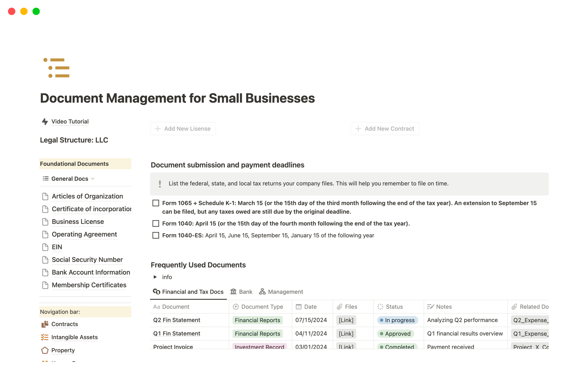588x368 pixels.
Task: Check the Form 1040-ES checkbox
Action: pos(156,235)
